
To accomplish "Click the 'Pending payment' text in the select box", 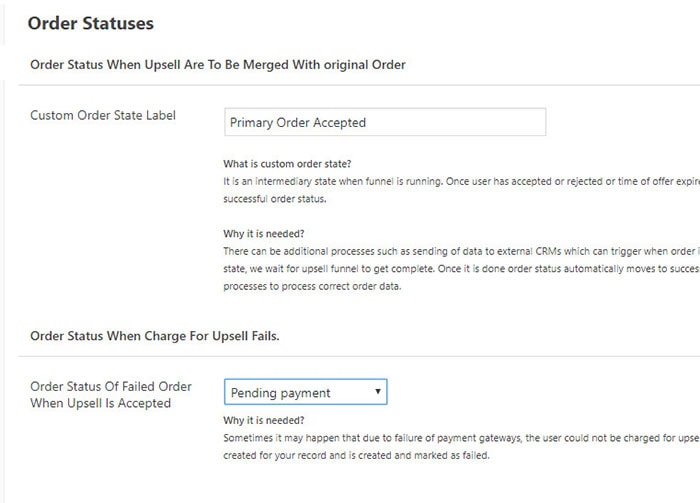I will click(281, 393).
